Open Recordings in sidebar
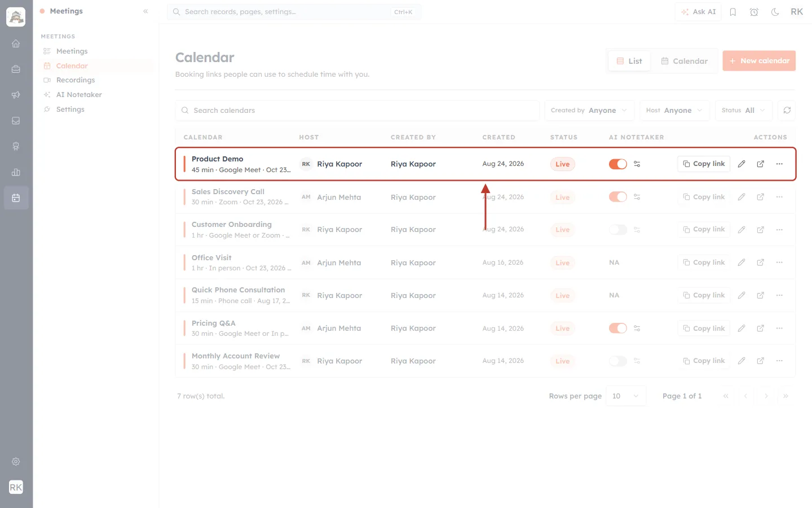Viewport: 812px width, 508px height. [76, 80]
